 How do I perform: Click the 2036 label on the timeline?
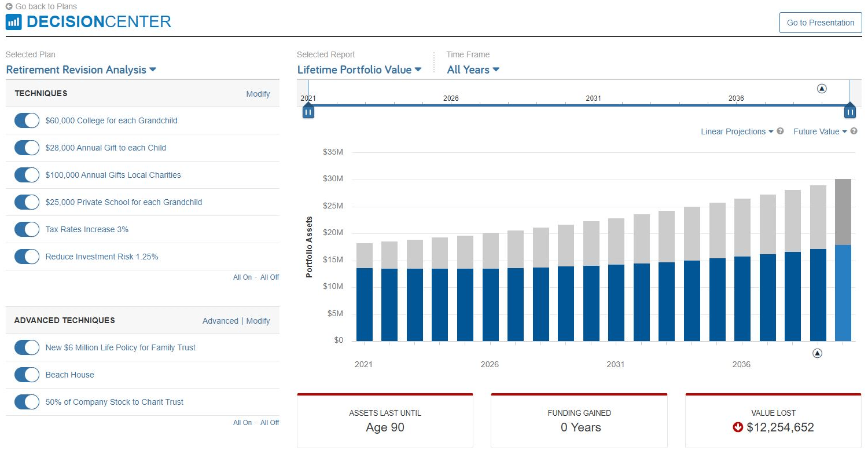736,98
